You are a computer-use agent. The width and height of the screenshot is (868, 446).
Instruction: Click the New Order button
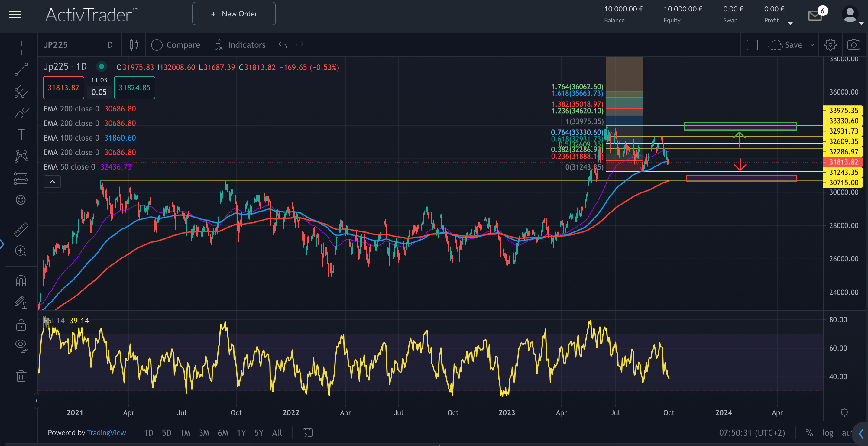pos(234,14)
